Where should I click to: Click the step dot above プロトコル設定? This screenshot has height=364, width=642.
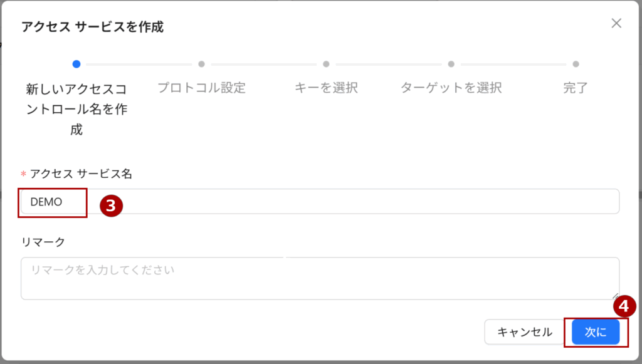201,63
